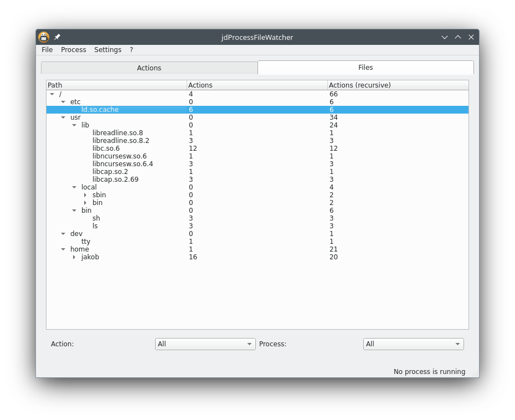The width and height of the screenshot is (515, 420).
Task: Sort by the Path column header
Action: point(117,85)
